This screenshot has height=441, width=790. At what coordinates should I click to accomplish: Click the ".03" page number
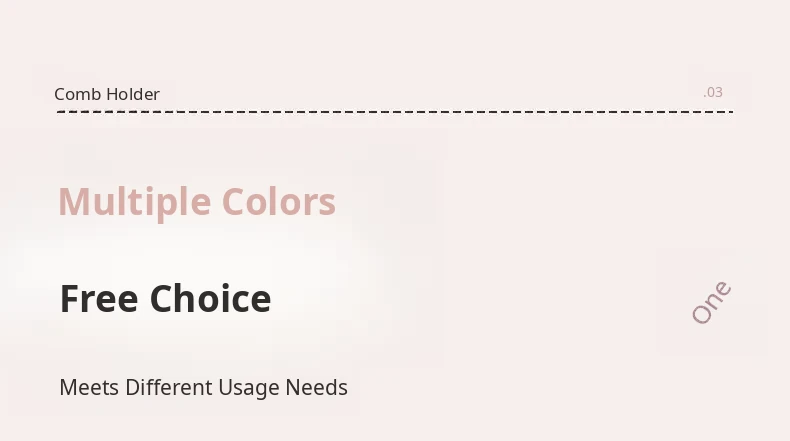click(x=712, y=93)
